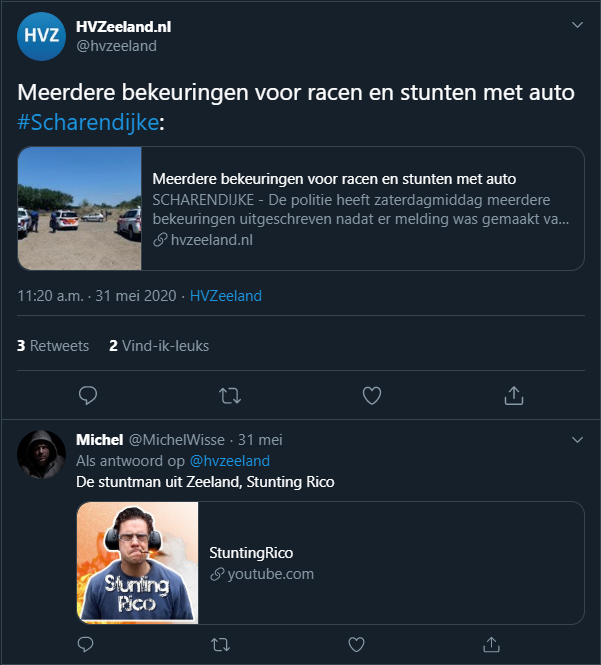Open the #Scharendijke hashtag

coord(88,121)
